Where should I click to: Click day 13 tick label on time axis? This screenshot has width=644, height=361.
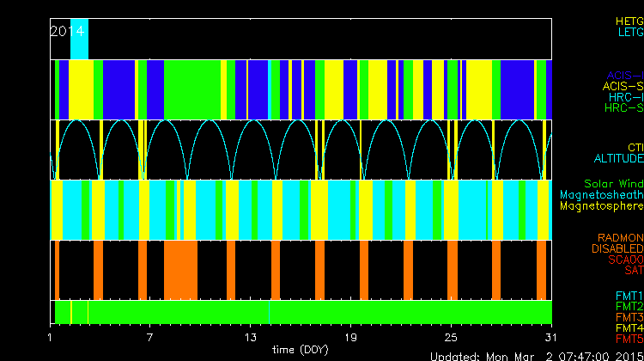coord(251,336)
